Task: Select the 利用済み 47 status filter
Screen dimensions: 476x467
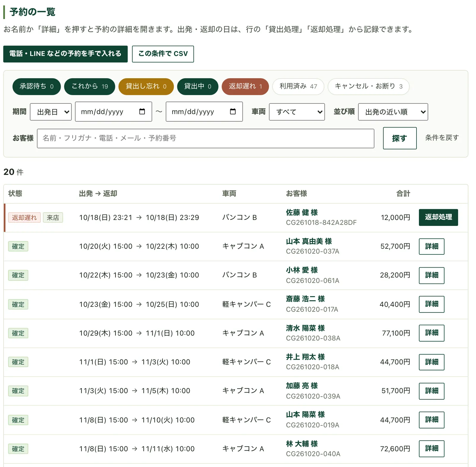Action: (298, 87)
